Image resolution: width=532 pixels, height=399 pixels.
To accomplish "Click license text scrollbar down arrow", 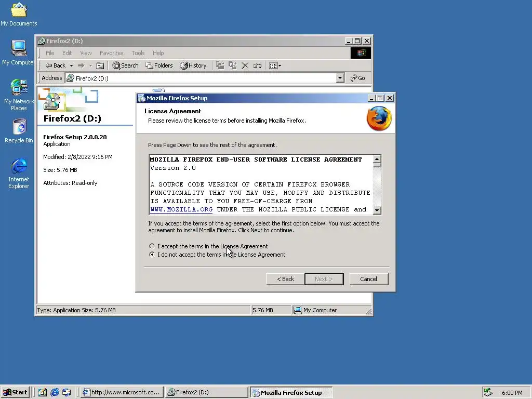I will click(377, 210).
